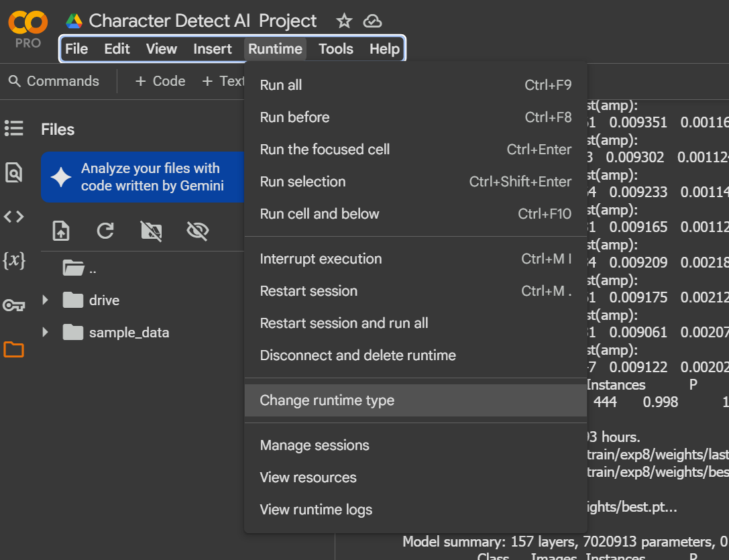Open the Help menu
729x560 pixels.
point(384,49)
